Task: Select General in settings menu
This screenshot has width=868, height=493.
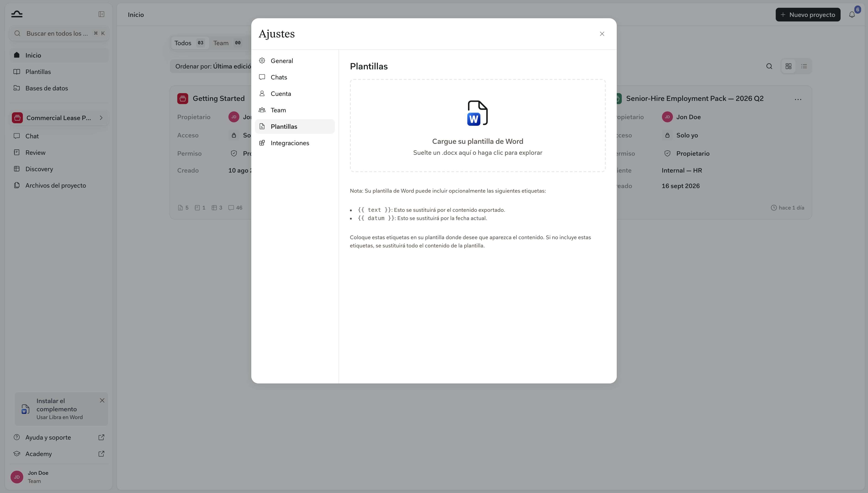Action: click(x=295, y=61)
